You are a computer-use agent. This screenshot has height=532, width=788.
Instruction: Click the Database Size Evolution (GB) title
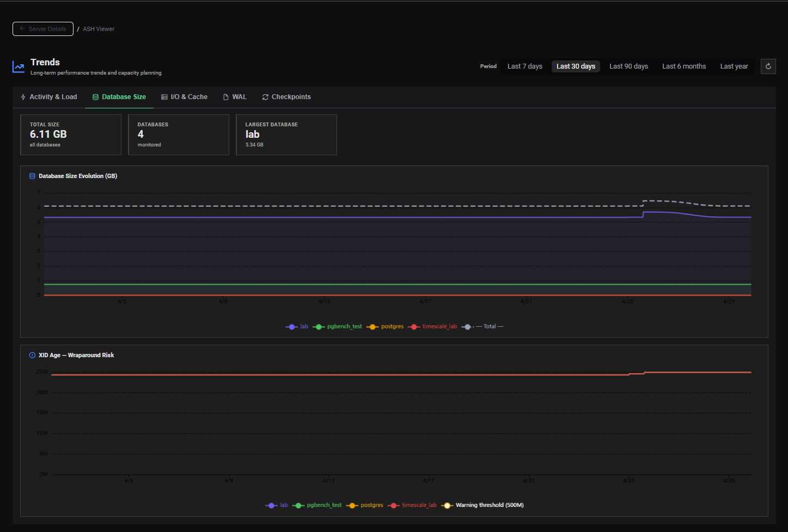pyautogui.click(x=78, y=176)
